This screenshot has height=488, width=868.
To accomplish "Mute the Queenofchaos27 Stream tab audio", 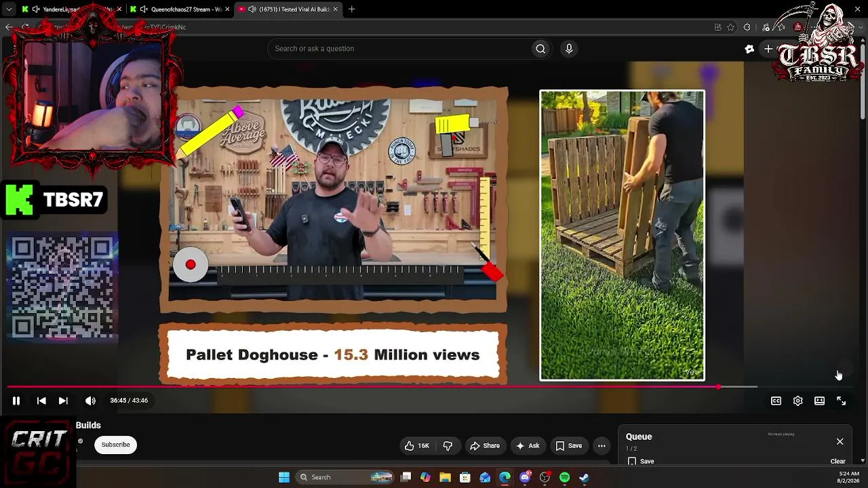I will point(144,9).
